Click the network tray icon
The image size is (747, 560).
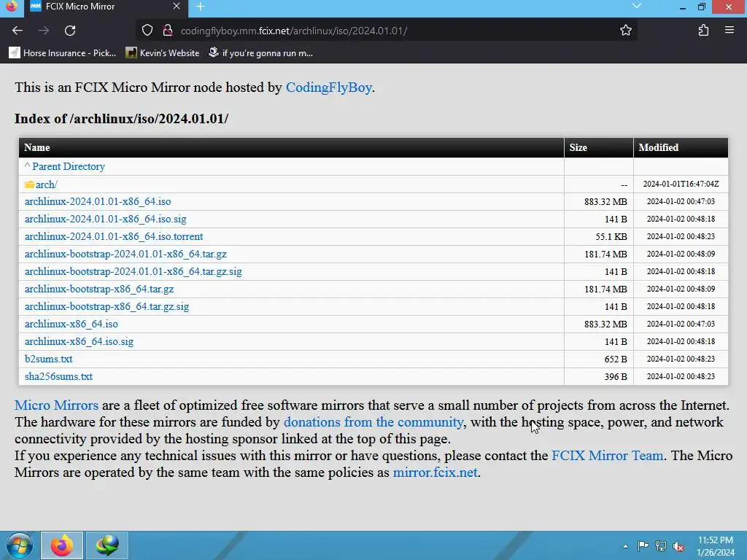(x=661, y=546)
